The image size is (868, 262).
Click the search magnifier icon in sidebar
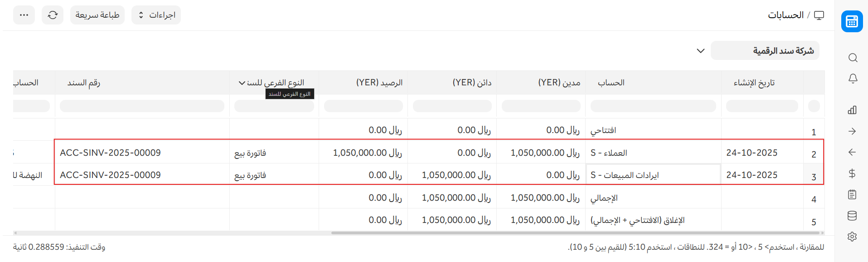point(853,58)
